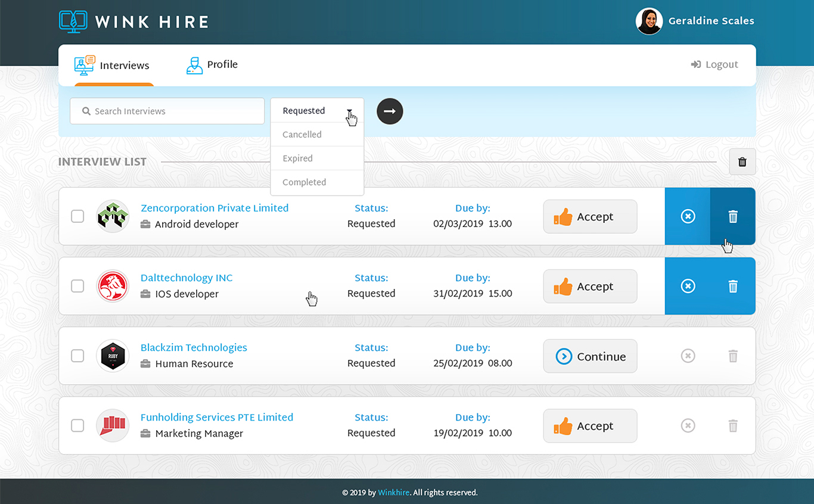Viewport: 814px width, 504px height.
Task: Open the Interviews tab
Action: pos(112,66)
